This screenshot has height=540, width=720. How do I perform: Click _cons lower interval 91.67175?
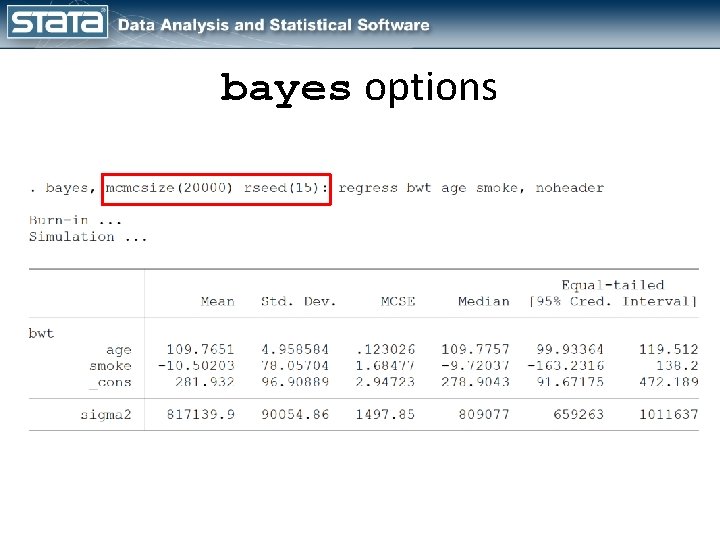570,382
